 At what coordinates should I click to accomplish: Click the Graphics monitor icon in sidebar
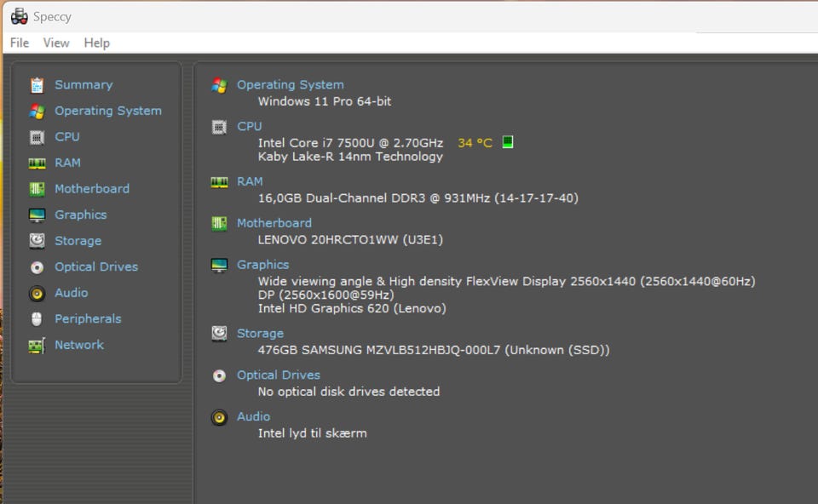tap(37, 215)
